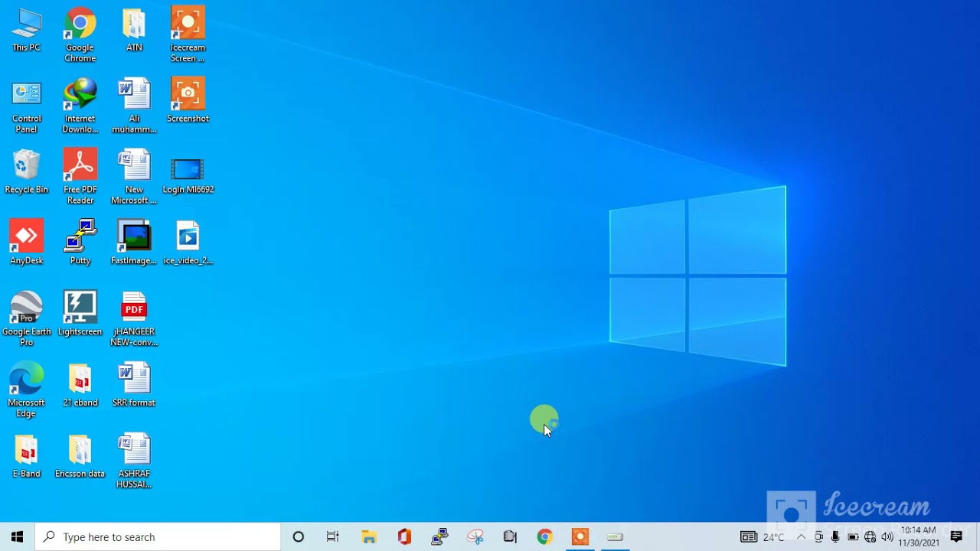Open the Action Center notifications
This screenshot has width=980, height=551.
pyautogui.click(x=956, y=537)
